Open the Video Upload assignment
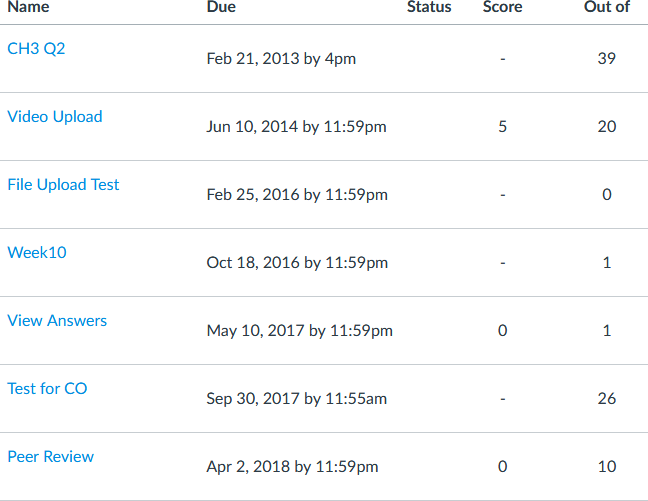The width and height of the screenshot is (648, 501). [55, 117]
